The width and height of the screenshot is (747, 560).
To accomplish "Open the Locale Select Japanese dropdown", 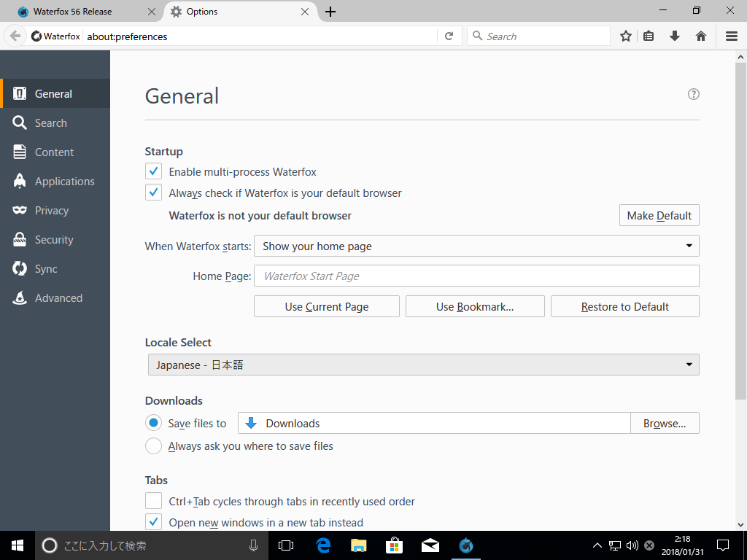I will pyautogui.click(x=424, y=365).
